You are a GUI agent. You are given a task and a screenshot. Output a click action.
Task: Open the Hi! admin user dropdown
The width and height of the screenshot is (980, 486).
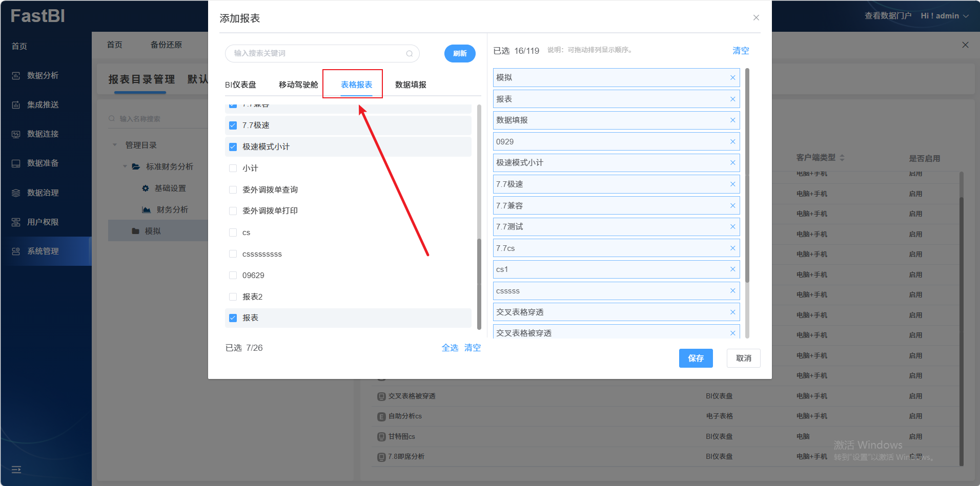pyautogui.click(x=944, y=16)
